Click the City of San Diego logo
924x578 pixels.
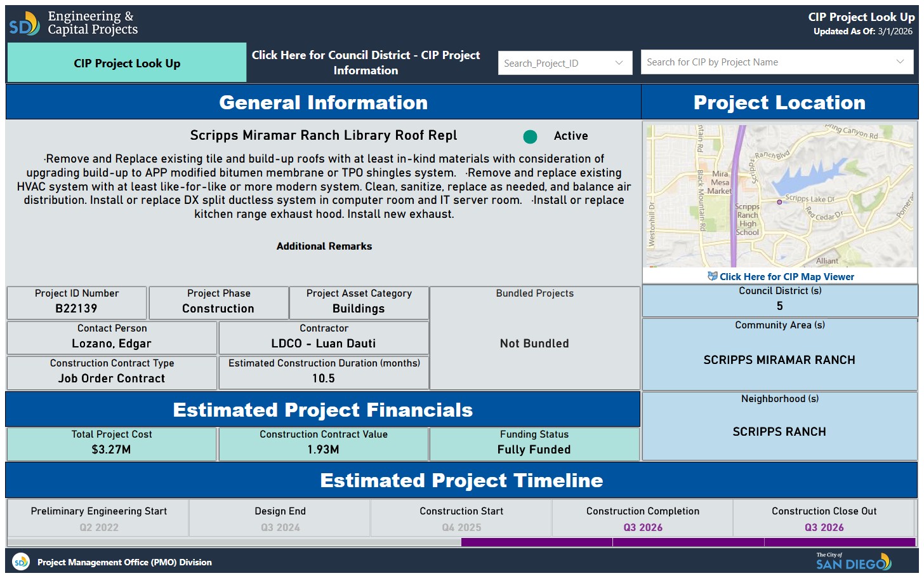pyautogui.click(x=853, y=561)
